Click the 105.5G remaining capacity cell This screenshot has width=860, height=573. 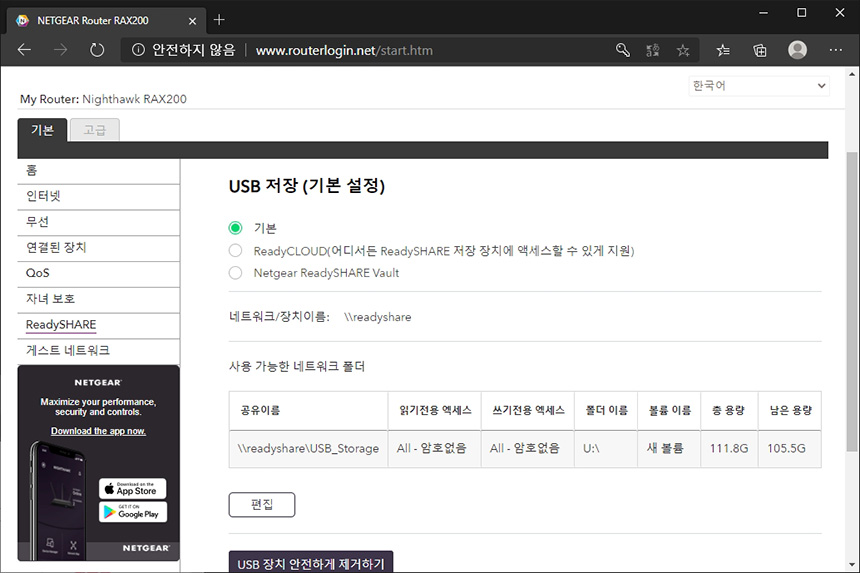tap(789, 449)
